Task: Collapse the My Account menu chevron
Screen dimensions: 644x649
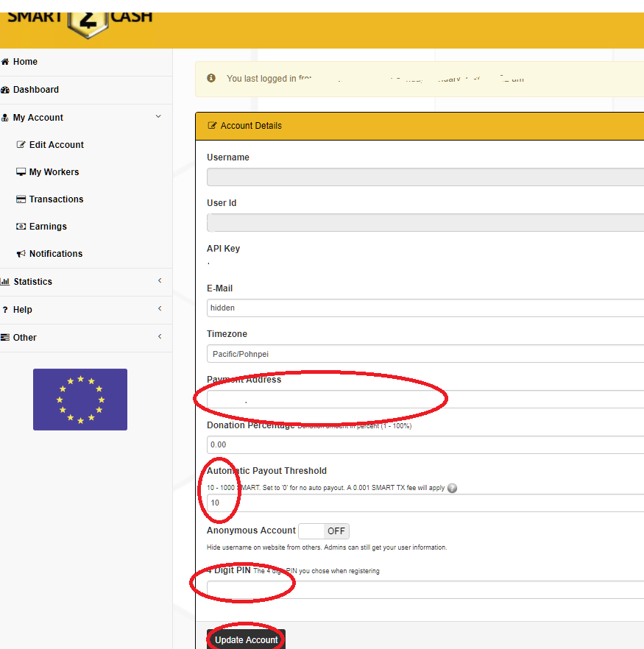Action: 158,117
